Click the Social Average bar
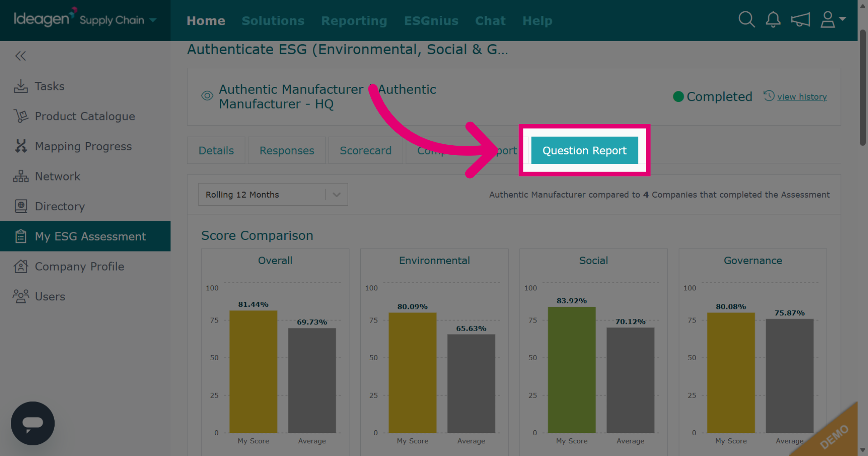 point(630,380)
